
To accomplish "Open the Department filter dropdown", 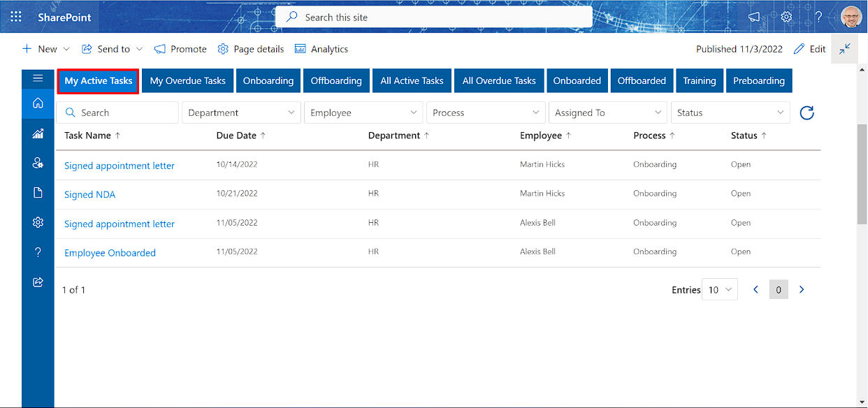I will (241, 112).
